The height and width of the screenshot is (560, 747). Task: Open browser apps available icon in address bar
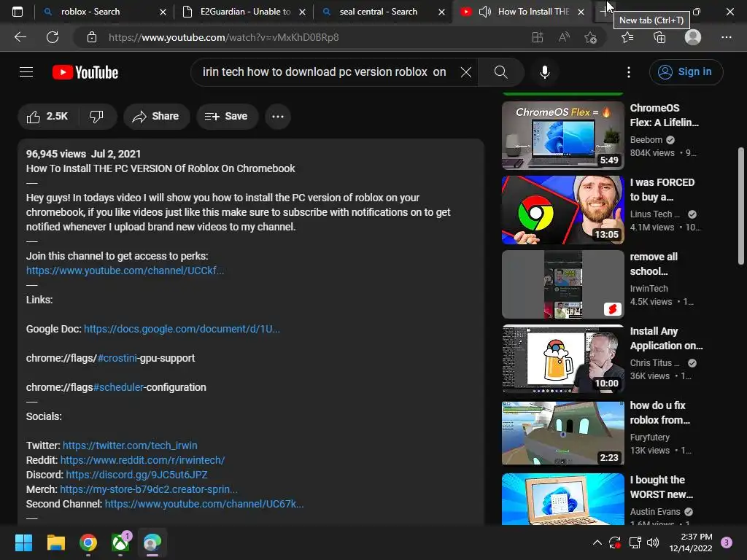pyautogui.click(x=537, y=37)
